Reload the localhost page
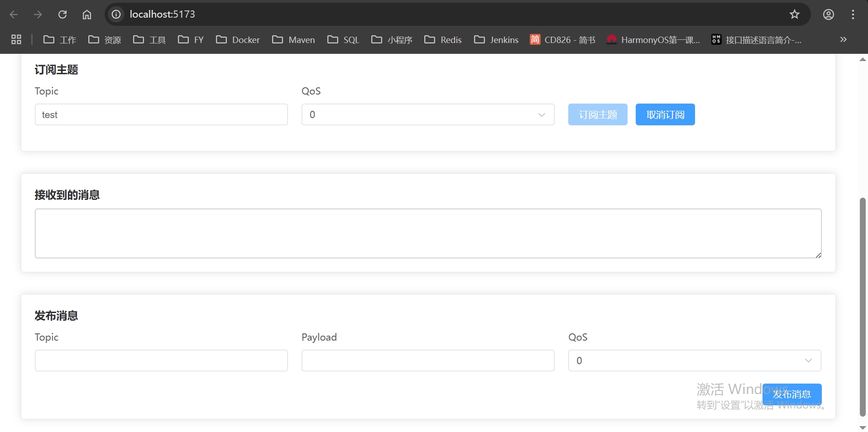 coord(62,14)
